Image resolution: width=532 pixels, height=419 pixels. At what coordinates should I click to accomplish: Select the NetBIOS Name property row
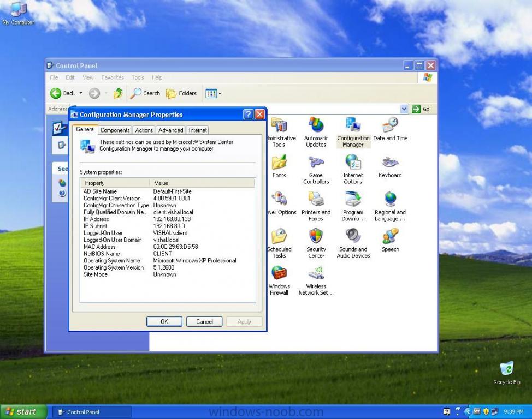[168, 254]
